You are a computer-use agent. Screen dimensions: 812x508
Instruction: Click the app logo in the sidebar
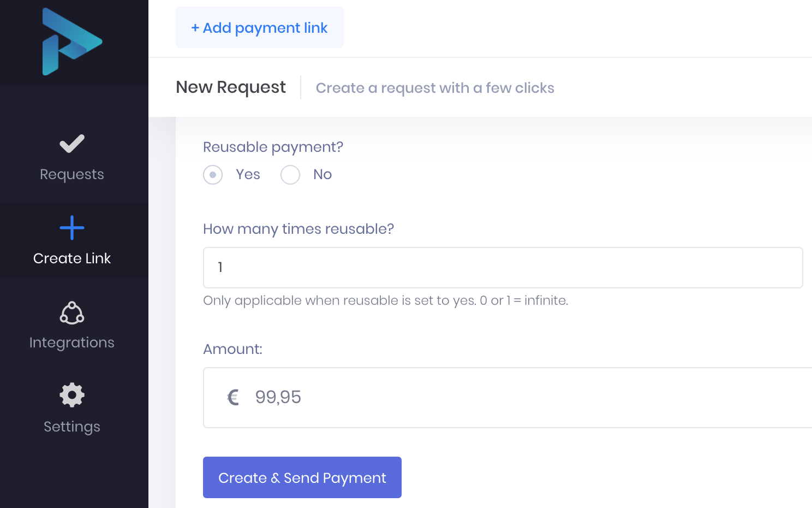pyautogui.click(x=72, y=42)
